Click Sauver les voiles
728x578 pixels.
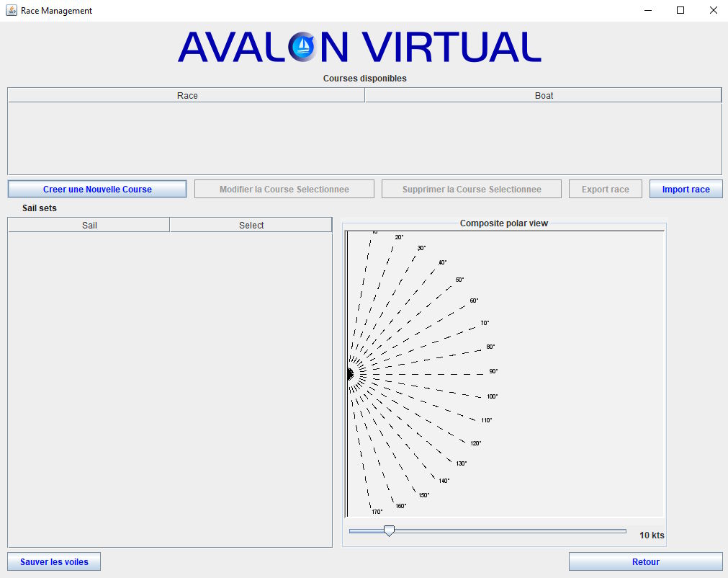tap(53, 561)
